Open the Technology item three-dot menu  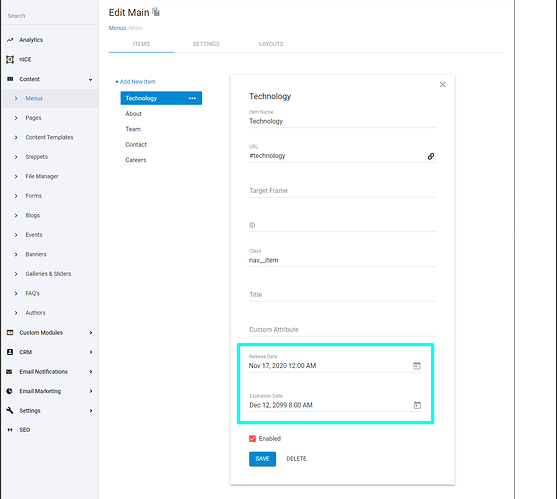pyautogui.click(x=192, y=98)
